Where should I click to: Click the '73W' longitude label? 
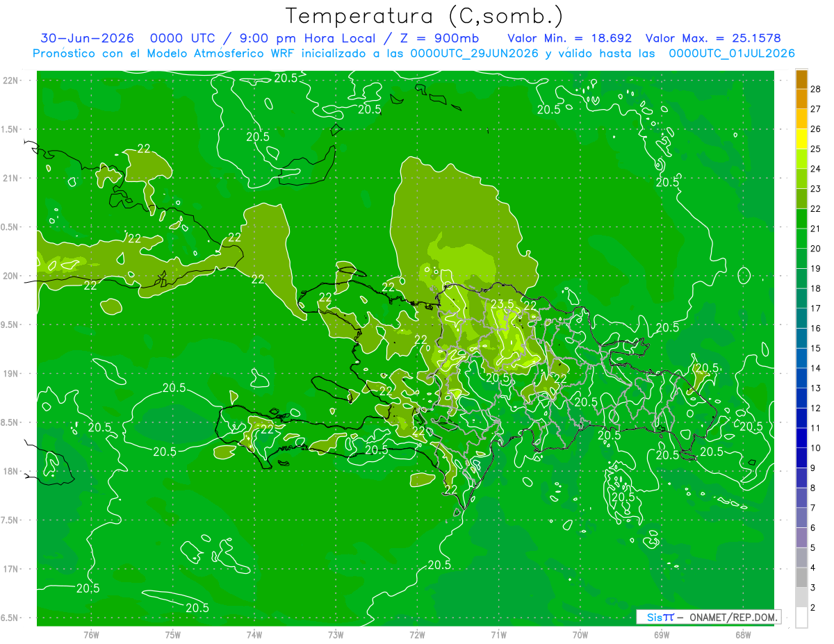click(336, 635)
